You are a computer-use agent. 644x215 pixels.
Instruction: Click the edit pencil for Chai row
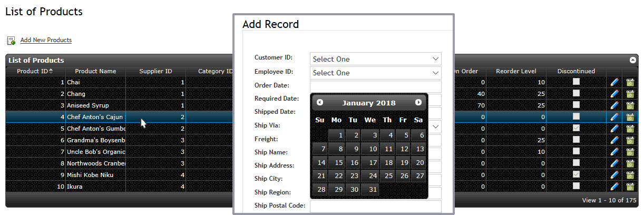tap(614, 82)
